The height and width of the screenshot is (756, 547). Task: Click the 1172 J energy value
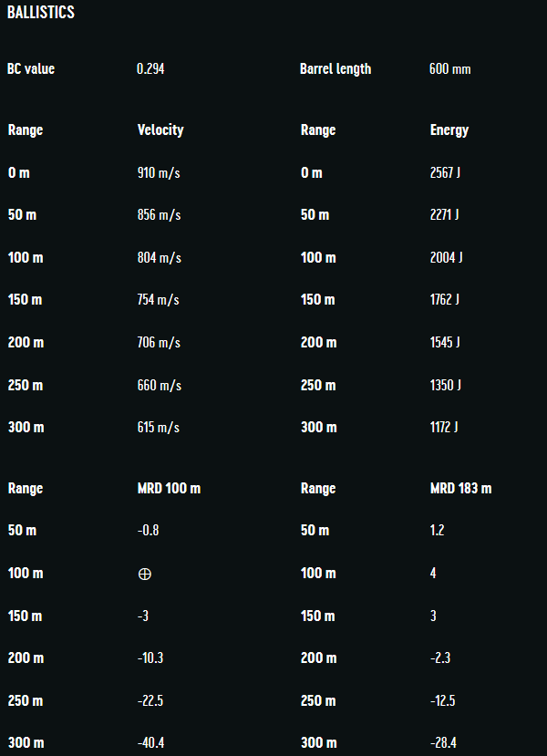click(444, 428)
